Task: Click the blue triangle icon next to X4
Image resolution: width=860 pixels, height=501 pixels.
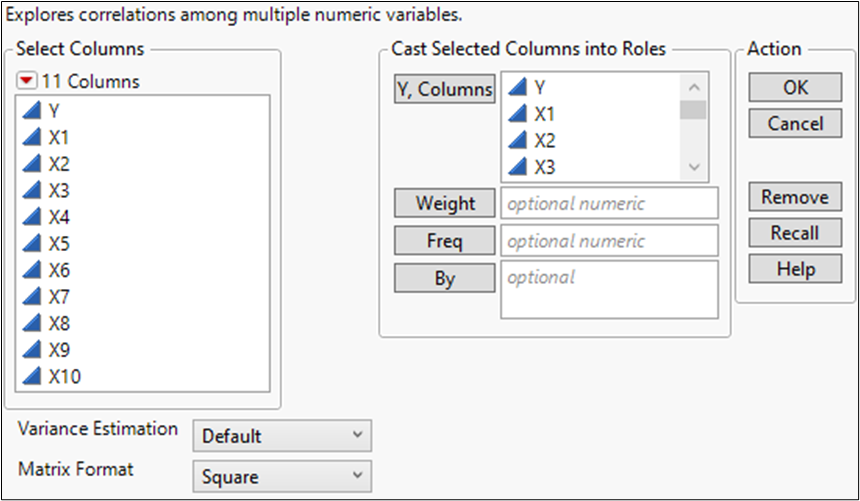Action: tap(32, 217)
